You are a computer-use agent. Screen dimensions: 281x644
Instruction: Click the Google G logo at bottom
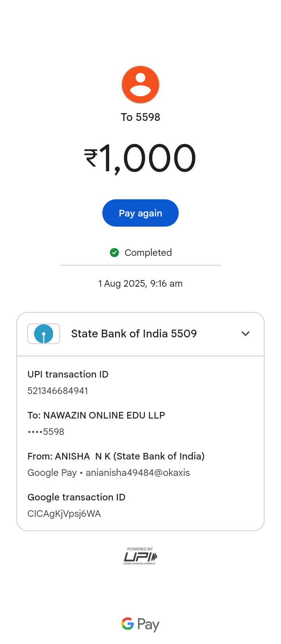[128, 624]
